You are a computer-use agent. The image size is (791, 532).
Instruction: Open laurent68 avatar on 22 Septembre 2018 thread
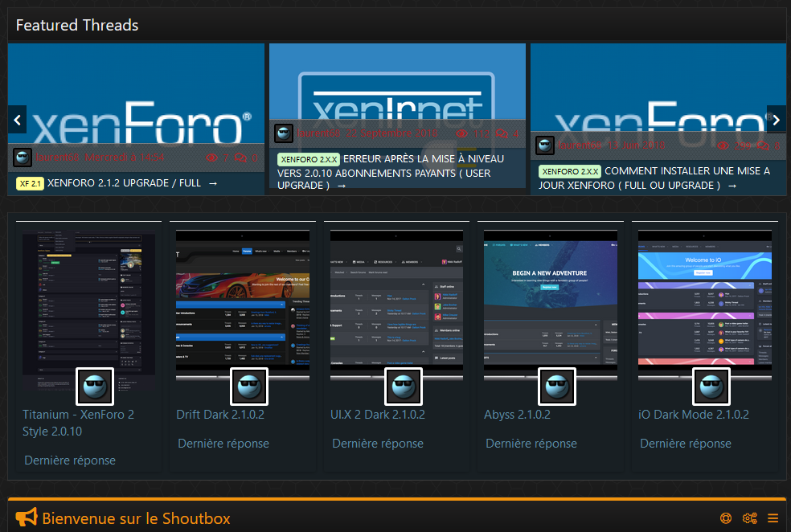tap(284, 133)
